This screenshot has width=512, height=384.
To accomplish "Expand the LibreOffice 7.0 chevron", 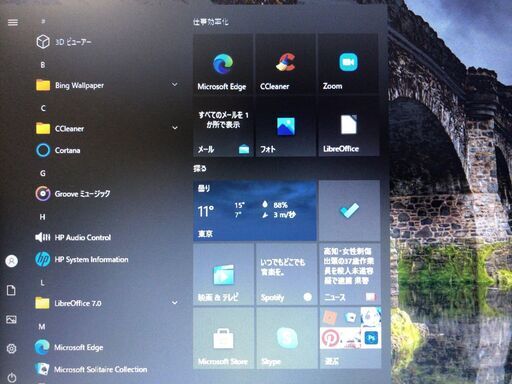I will pyautogui.click(x=175, y=303).
